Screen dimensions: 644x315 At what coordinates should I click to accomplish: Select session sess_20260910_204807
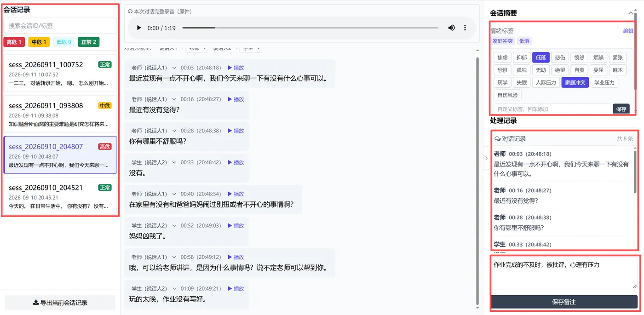[x=60, y=155]
